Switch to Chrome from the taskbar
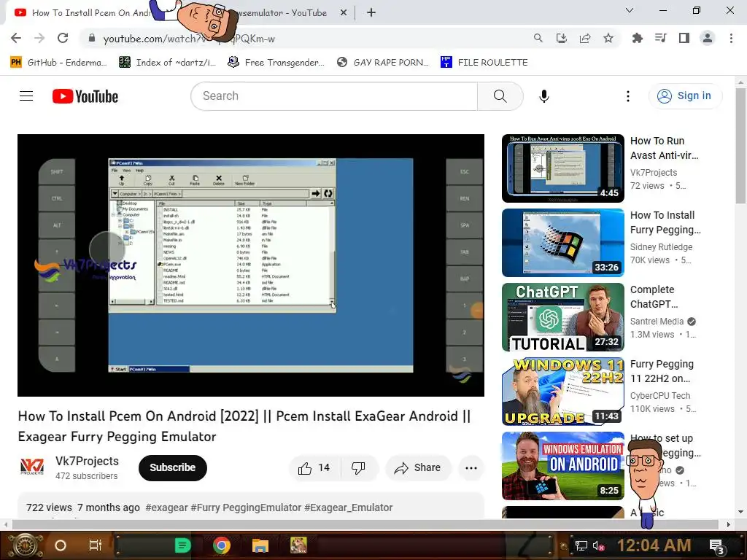 pyautogui.click(x=222, y=545)
